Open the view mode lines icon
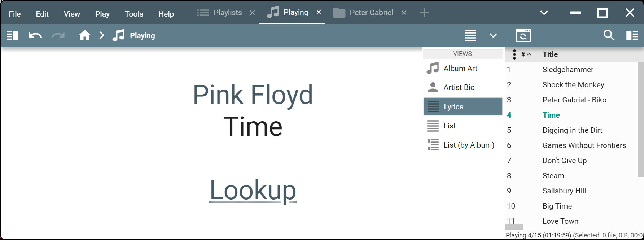The width and height of the screenshot is (644, 240). 470,35
